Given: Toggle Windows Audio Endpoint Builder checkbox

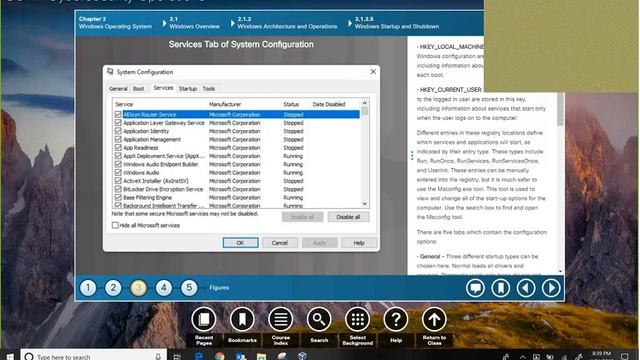Looking at the screenshot, I should (x=118, y=164).
